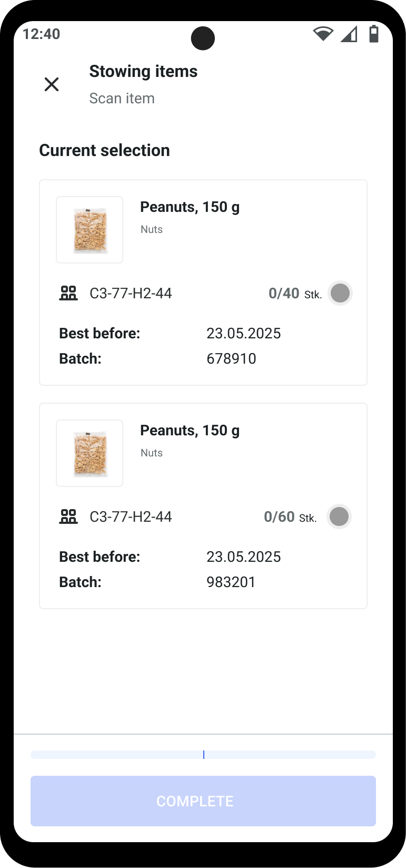
Task: Tap the 0/60 Stk. quantity counter
Action: click(290, 517)
